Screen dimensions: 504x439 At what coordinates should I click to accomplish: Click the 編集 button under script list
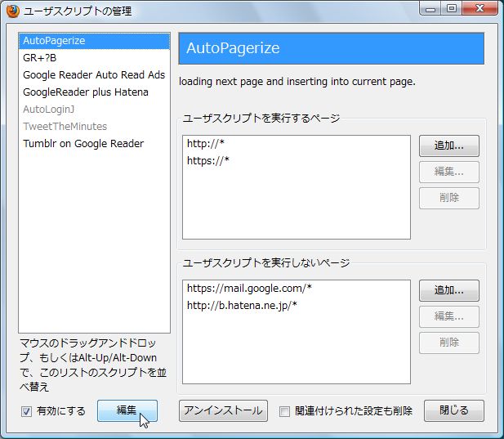(x=127, y=410)
